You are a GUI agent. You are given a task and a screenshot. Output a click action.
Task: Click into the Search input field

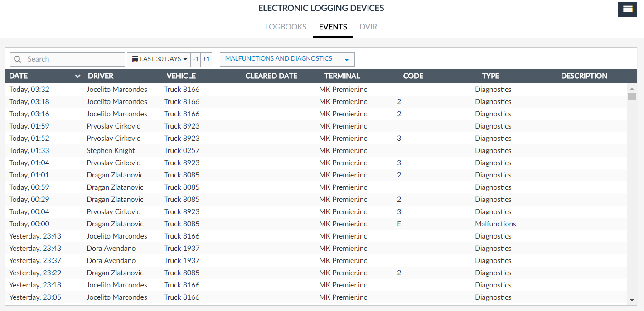coord(68,59)
